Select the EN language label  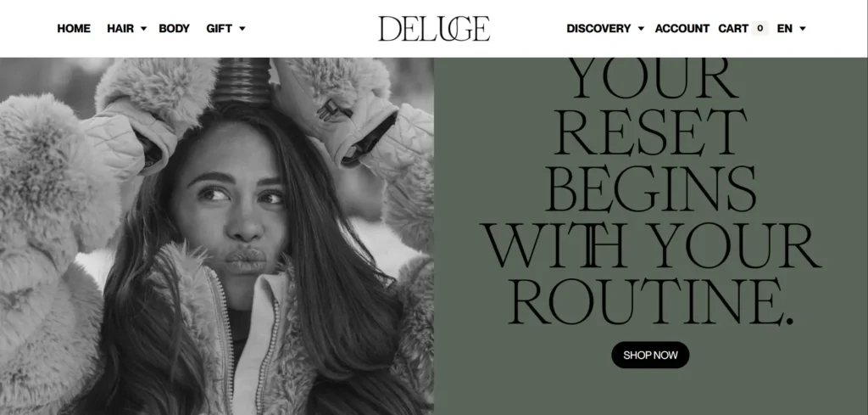click(x=784, y=28)
